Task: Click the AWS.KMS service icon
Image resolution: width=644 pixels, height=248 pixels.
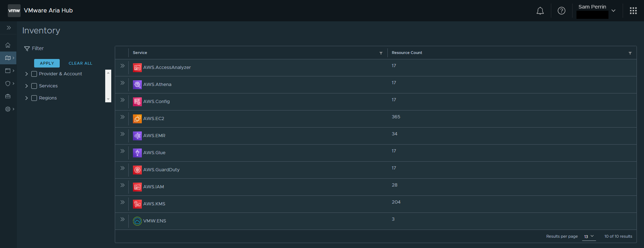Action: [x=137, y=204]
